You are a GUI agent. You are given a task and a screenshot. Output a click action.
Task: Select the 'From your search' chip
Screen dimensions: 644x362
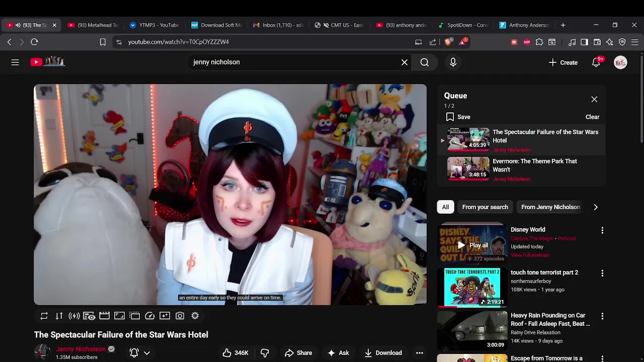[x=485, y=207]
